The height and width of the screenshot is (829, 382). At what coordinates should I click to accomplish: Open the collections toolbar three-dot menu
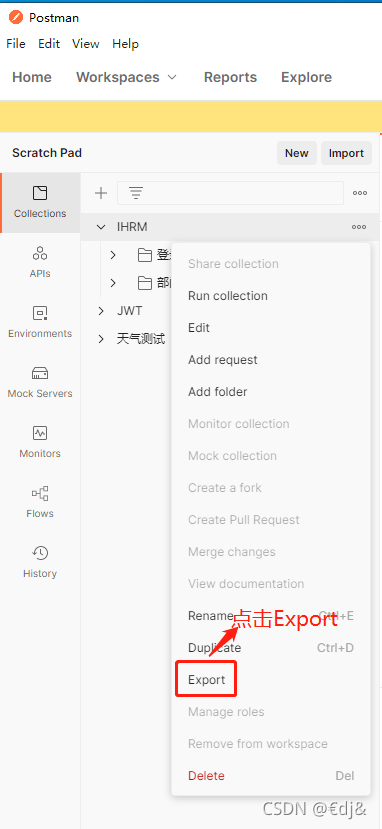click(360, 193)
